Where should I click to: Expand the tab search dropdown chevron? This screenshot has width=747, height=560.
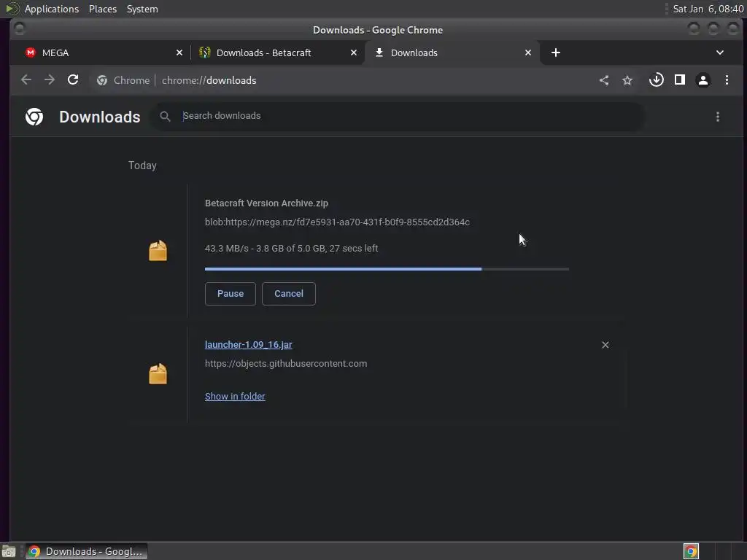tap(720, 52)
